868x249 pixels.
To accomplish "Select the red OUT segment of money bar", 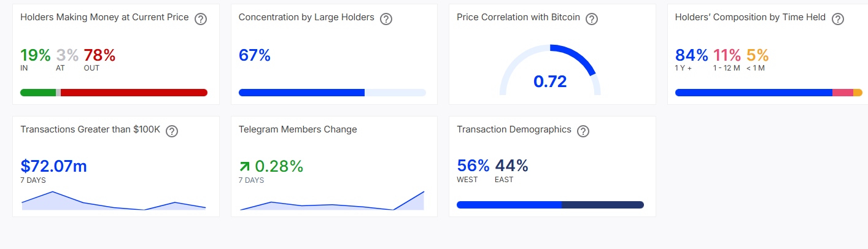I will pos(134,93).
